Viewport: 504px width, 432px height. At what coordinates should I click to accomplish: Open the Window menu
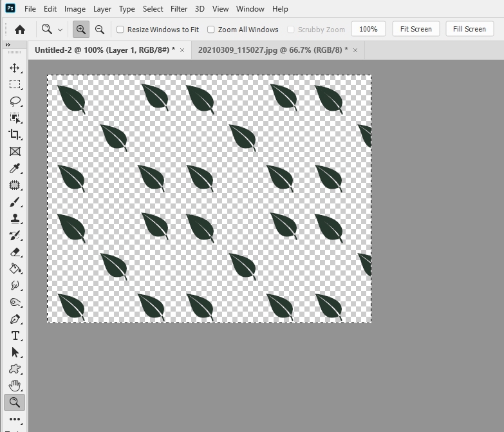click(x=250, y=9)
